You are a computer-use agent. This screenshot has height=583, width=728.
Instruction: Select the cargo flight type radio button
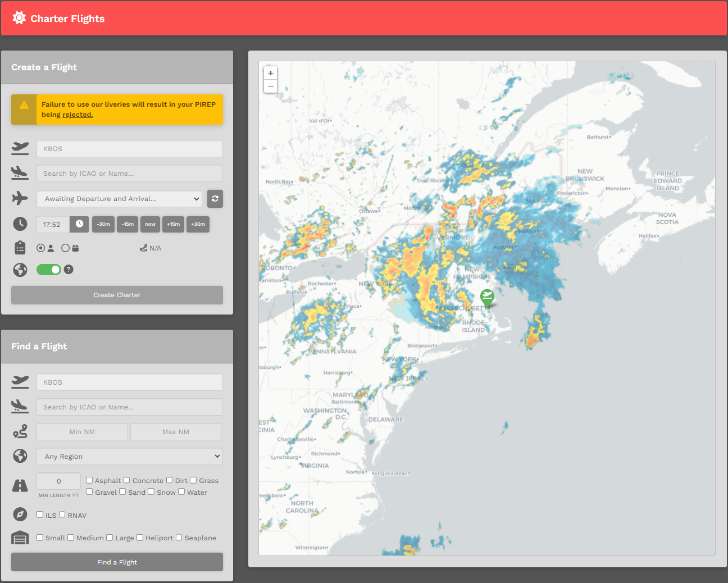click(65, 248)
